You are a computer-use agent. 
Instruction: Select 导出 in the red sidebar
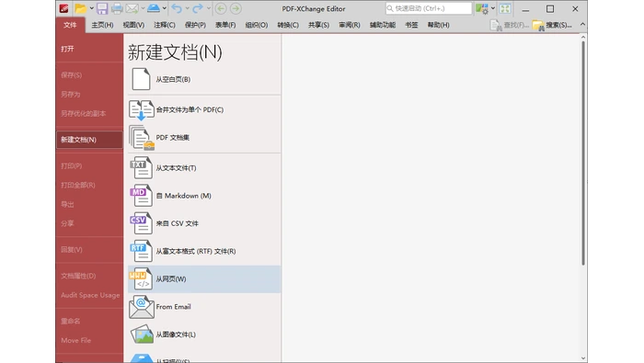[89, 204]
